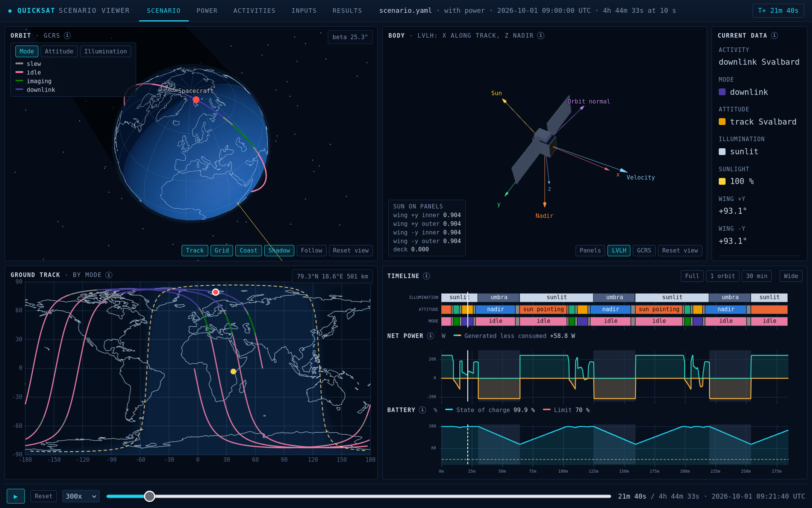The height and width of the screenshot is (508, 812).
Task: Toggle the Coast outlines overlay
Action: (248, 251)
